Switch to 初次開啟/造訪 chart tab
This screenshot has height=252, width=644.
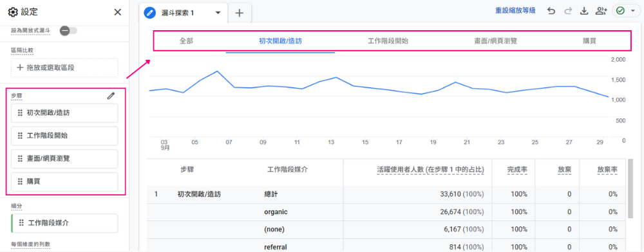click(281, 41)
